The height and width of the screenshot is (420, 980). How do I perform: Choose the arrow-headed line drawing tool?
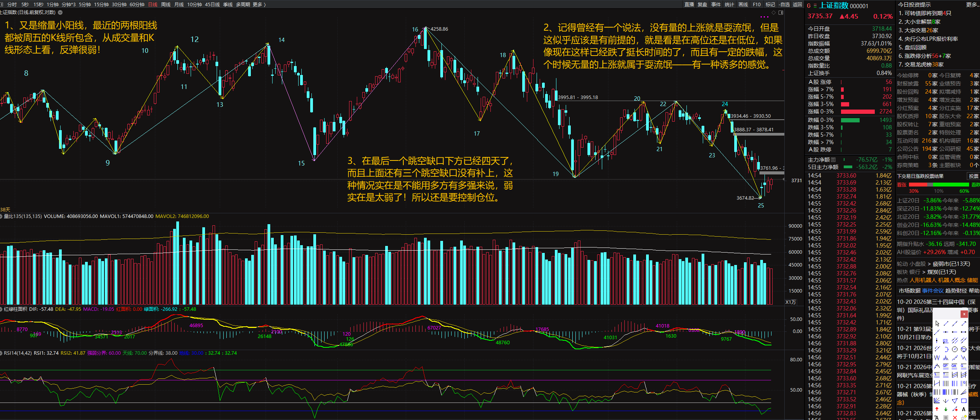tap(964, 323)
